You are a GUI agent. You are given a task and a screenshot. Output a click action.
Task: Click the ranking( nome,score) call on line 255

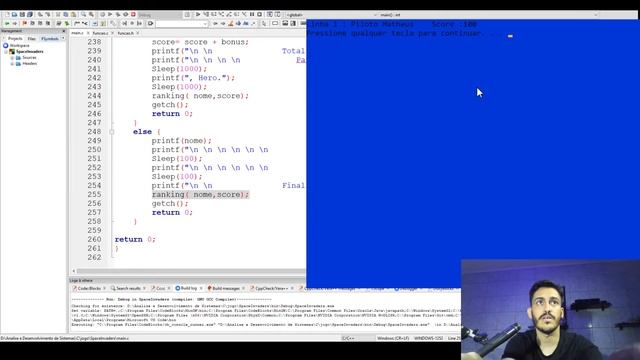(200, 195)
